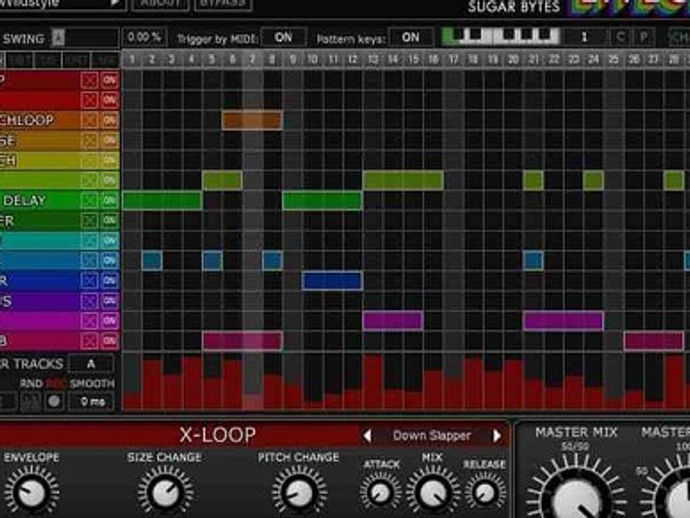
Task: Clear the amber SE track with its X icon
Action: click(89, 140)
